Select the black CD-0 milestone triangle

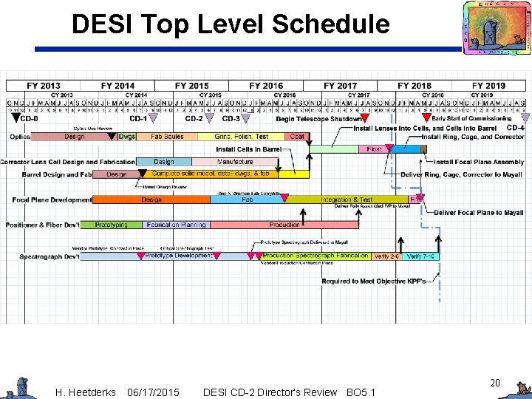16,117
